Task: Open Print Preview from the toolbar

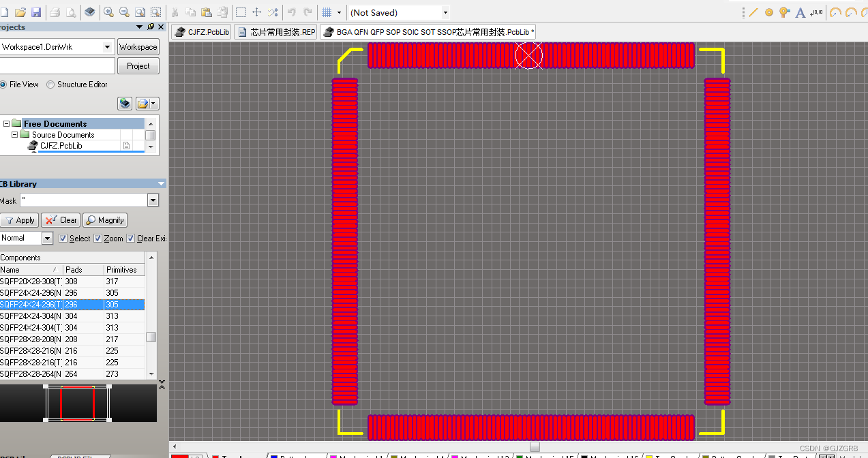Action: (70, 12)
